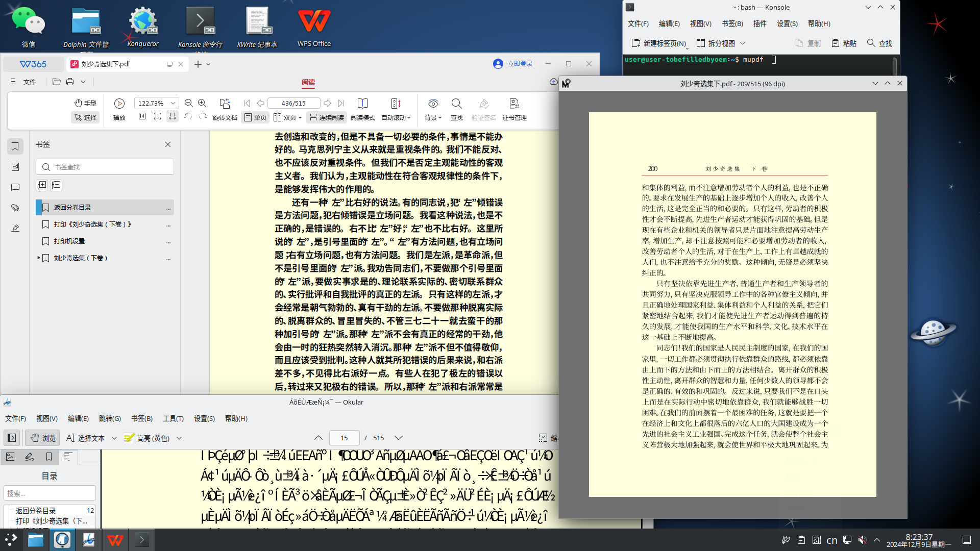Open the comments panel in WPS sidebar
The image size is (980, 551).
click(x=15, y=187)
